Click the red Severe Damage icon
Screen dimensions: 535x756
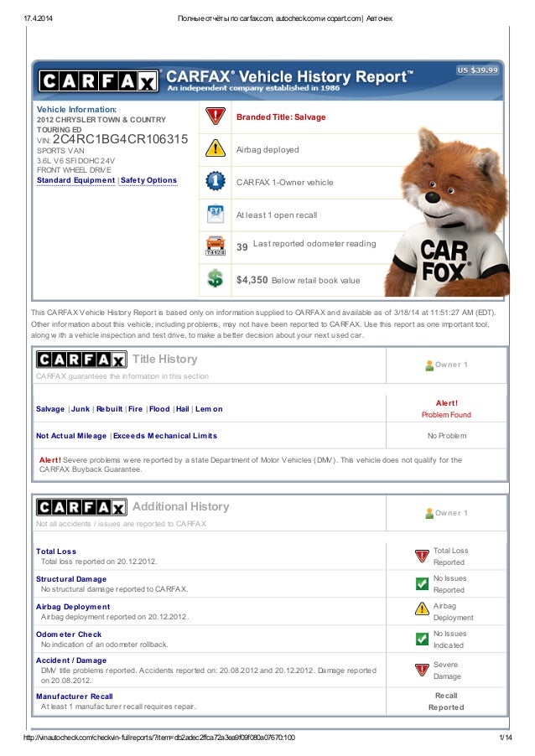(422, 670)
